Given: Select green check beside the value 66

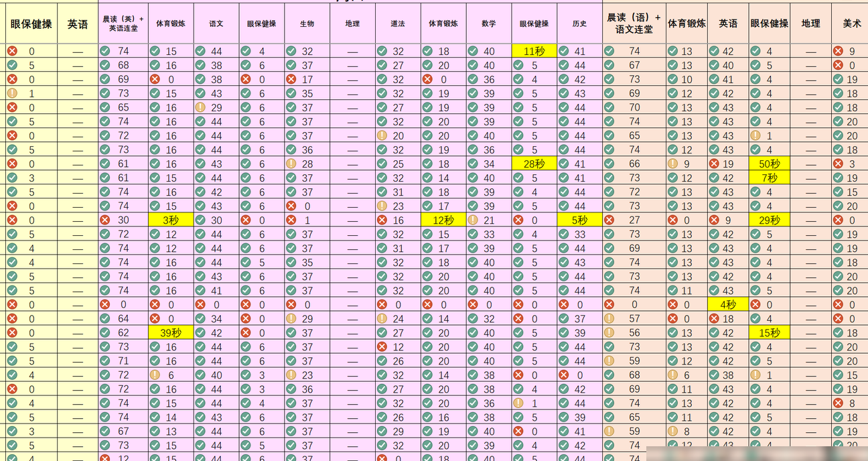Looking at the screenshot, I should [609, 163].
